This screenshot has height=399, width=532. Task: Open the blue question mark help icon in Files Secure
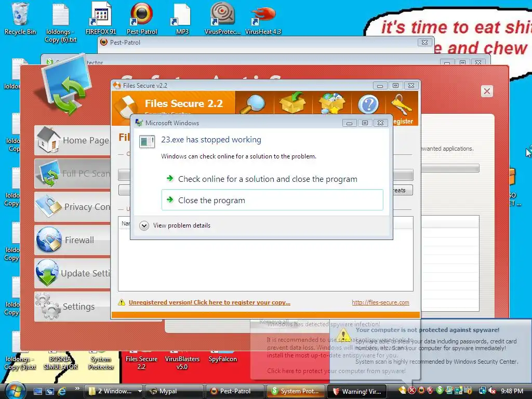click(x=368, y=104)
